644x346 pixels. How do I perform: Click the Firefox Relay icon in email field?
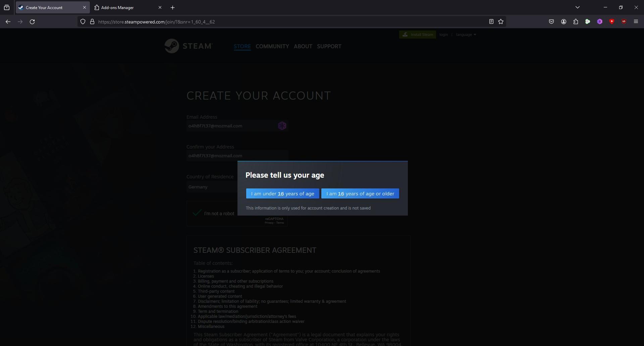click(282, 126)
